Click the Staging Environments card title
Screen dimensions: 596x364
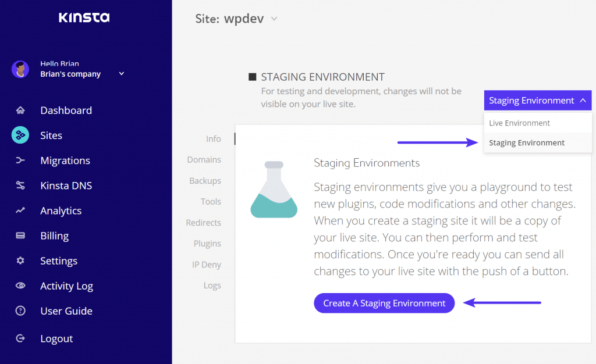coord(367,163)
